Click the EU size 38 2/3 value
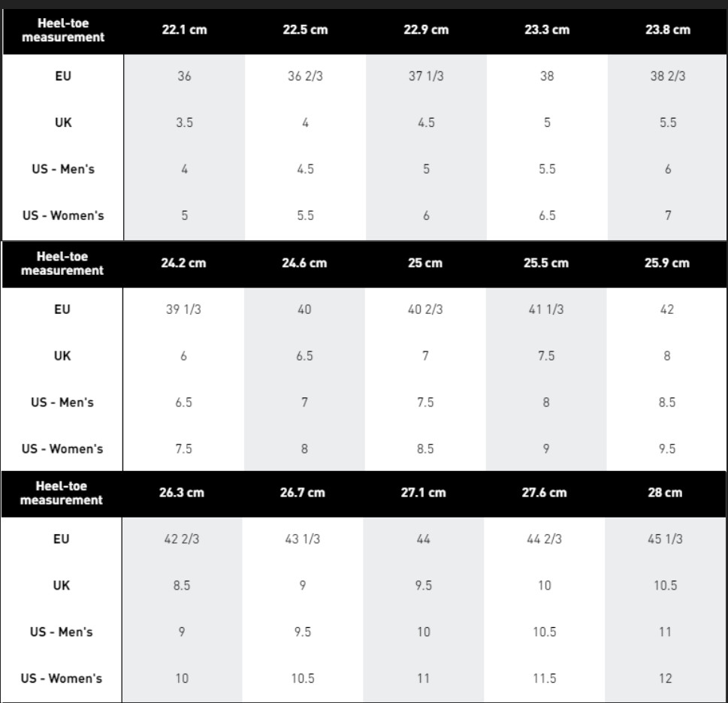The width and height of the screenshot is (728, 703). point(668,77)
